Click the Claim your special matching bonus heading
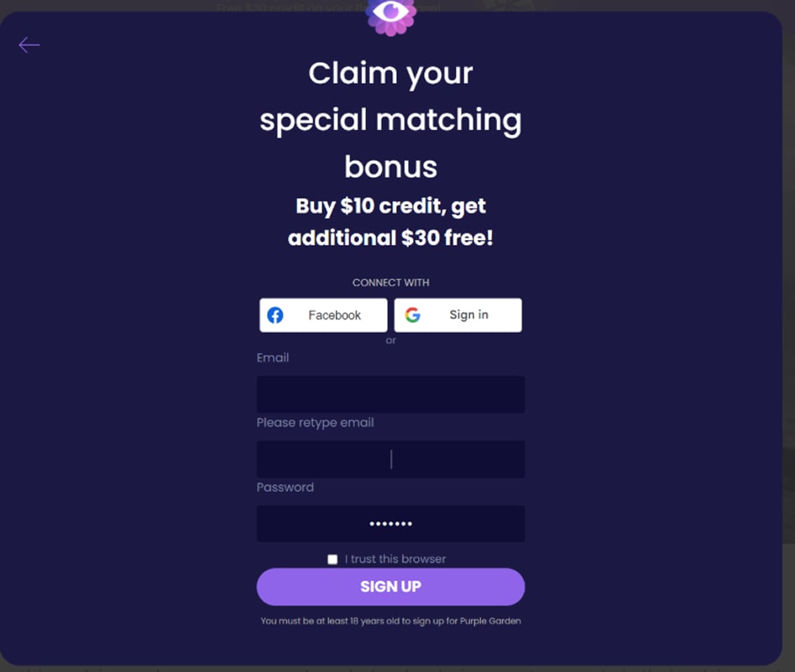 pos(391,120)
